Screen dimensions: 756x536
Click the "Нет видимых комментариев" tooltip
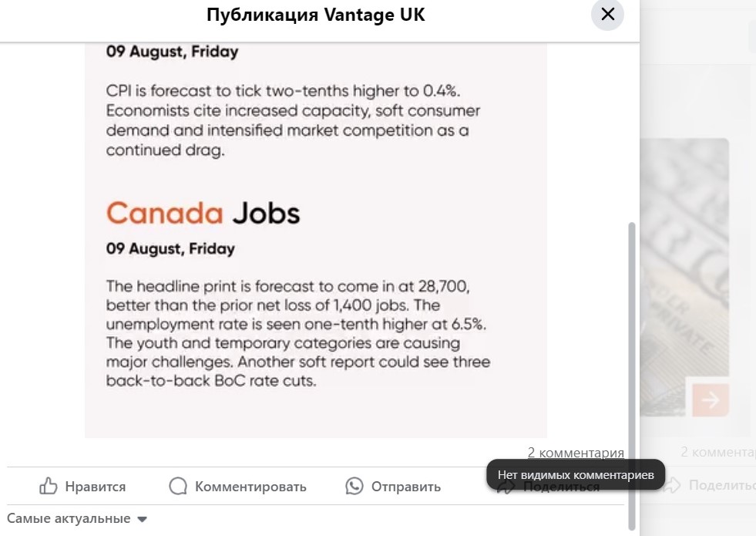pyautogui.click(x=575, y=475)
